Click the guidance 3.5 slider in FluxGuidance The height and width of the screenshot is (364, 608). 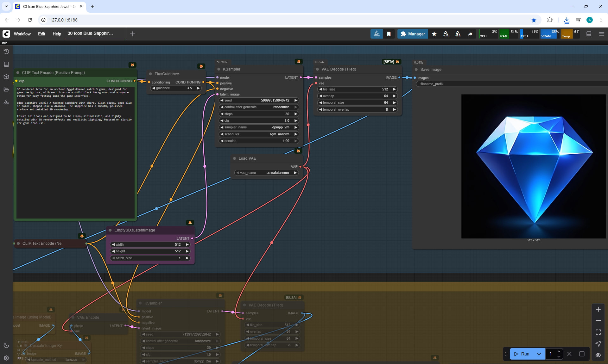click(x=176, y=88)
